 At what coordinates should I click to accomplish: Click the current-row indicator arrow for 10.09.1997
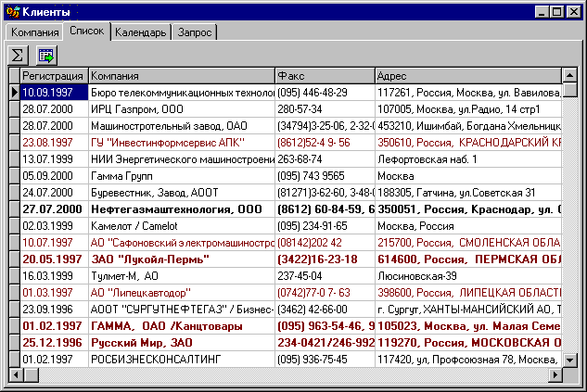point(15,93)
